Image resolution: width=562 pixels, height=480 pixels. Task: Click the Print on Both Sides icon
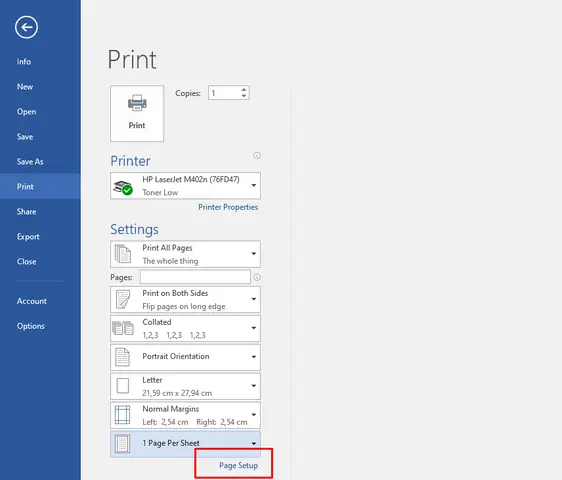pos(123,299)
